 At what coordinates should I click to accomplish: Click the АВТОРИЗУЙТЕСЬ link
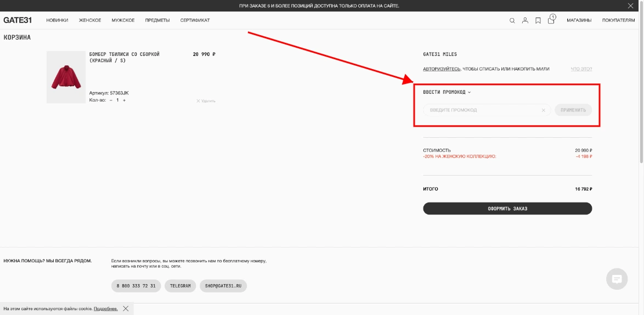click(442, 69)
